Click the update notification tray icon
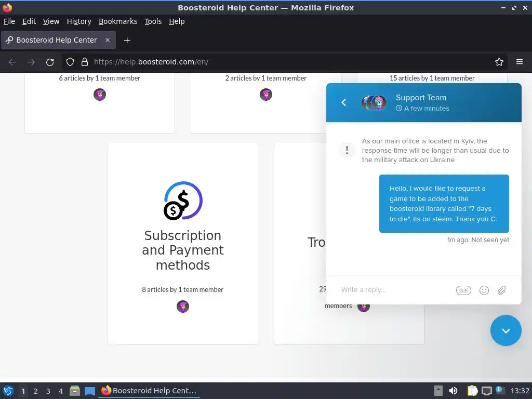This screenshot has height=399, width=532. (499, 390)
